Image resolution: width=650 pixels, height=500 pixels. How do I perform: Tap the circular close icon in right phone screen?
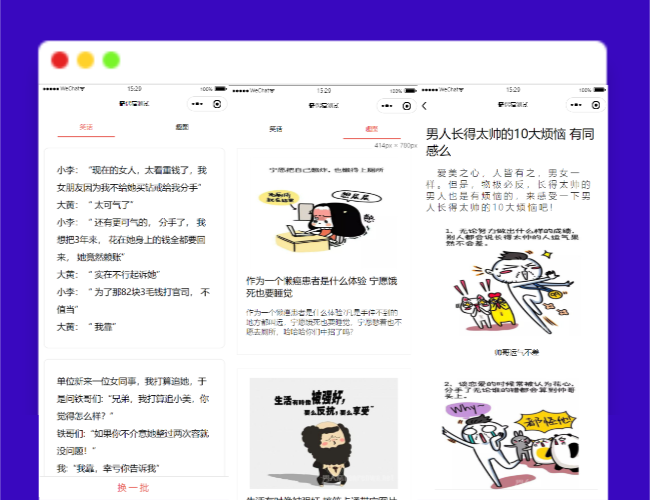pos(596,105)
